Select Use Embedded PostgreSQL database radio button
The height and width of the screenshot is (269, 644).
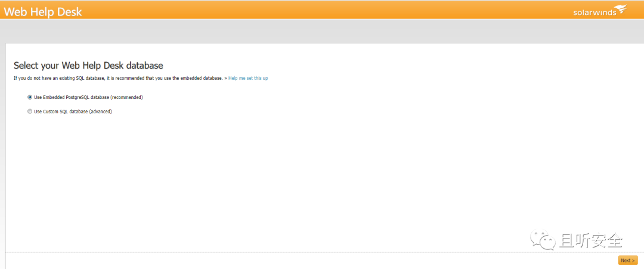(x=30, y=97)
